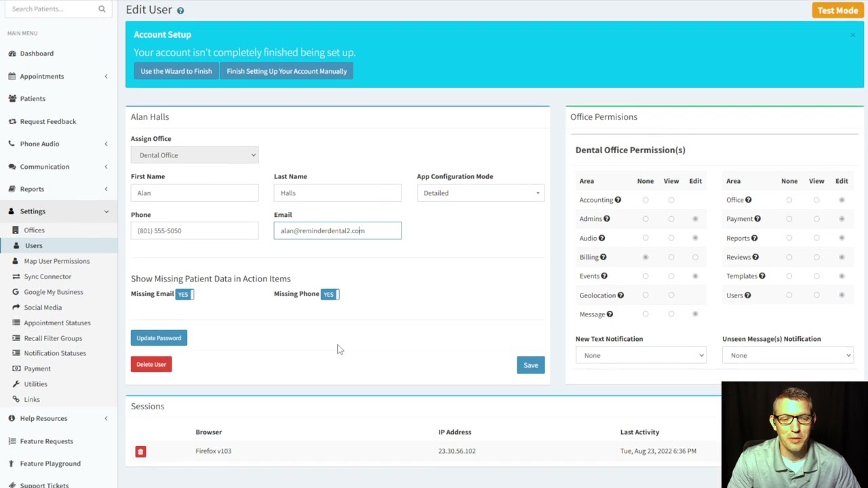Screen dimensions: 868x488
Task: Click the Geolocation help question icon
Action: coord(620,296)
